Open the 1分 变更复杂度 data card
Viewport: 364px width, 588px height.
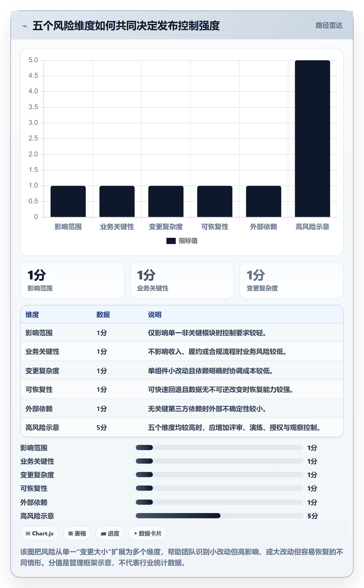(291, 280)
